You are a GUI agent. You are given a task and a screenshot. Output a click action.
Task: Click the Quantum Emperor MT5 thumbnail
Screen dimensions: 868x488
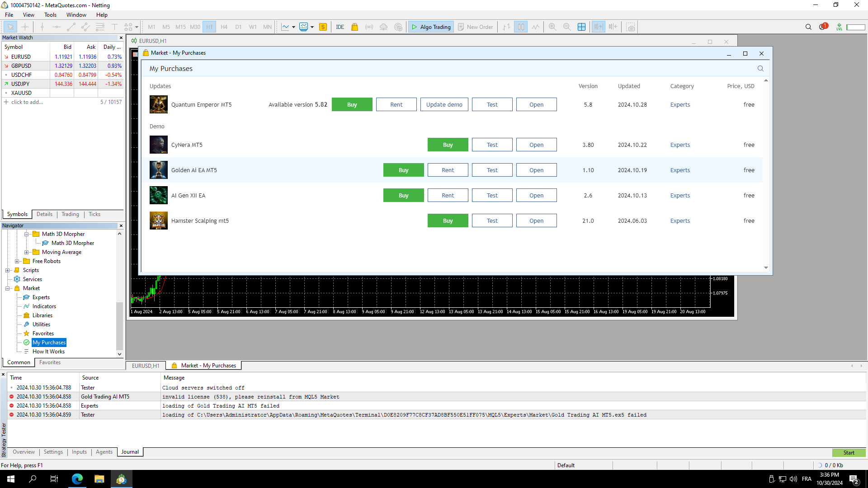[x=159, y=104]
